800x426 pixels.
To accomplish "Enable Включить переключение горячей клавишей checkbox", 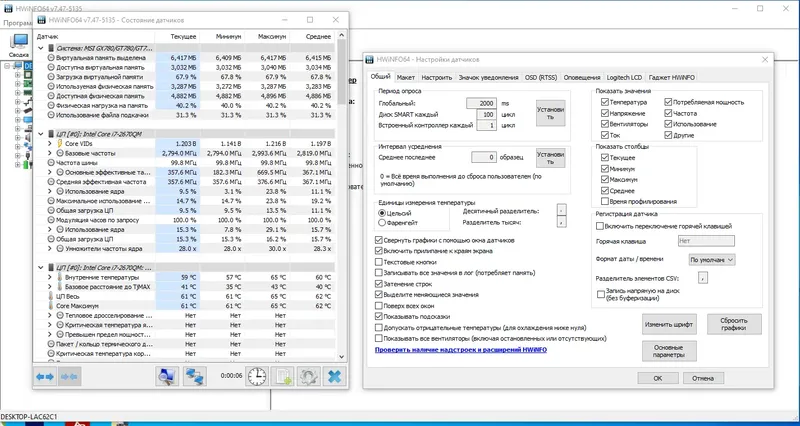I will click(x=600, y=226).
